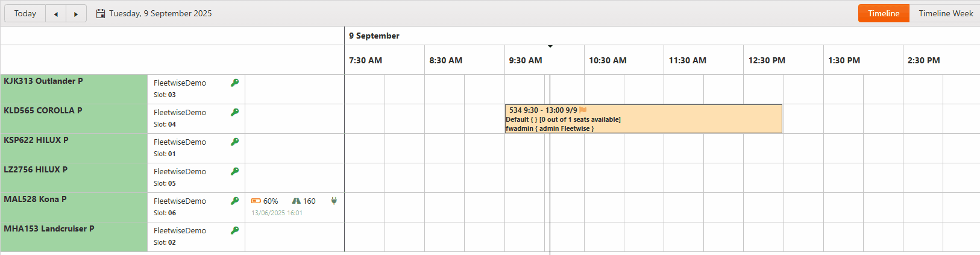Click the orange flag on booking 534
Viewport: 980px width, 255px height.
(x=583, y=110)
